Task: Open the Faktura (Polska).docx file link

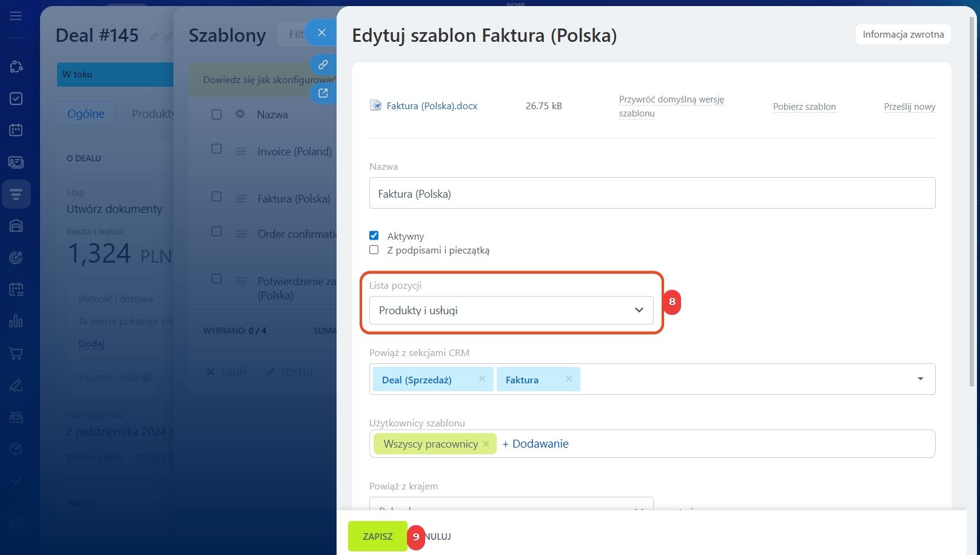Action: (x=432, y=106)
